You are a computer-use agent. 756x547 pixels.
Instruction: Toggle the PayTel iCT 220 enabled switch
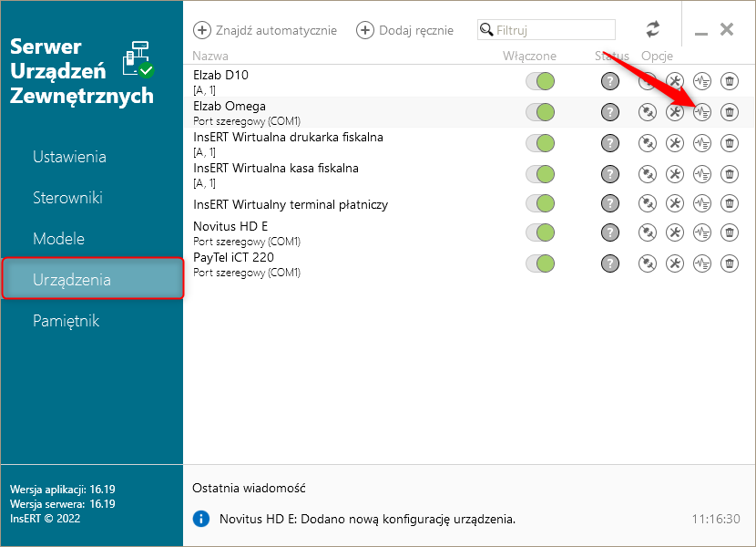[x=540, y=263]
